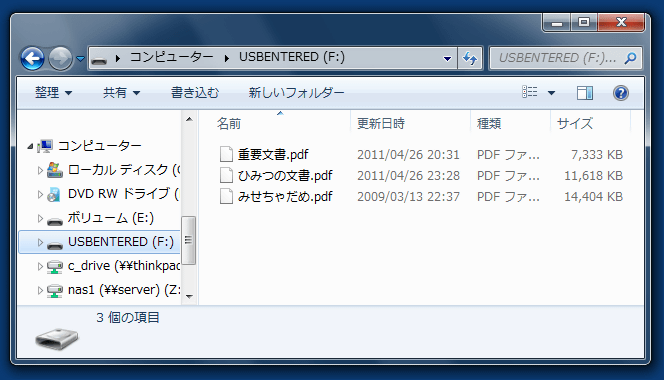Screen dimensions: 664x380
Task: Click the ローカル ディスク drive icon
Action: (55, 170)
